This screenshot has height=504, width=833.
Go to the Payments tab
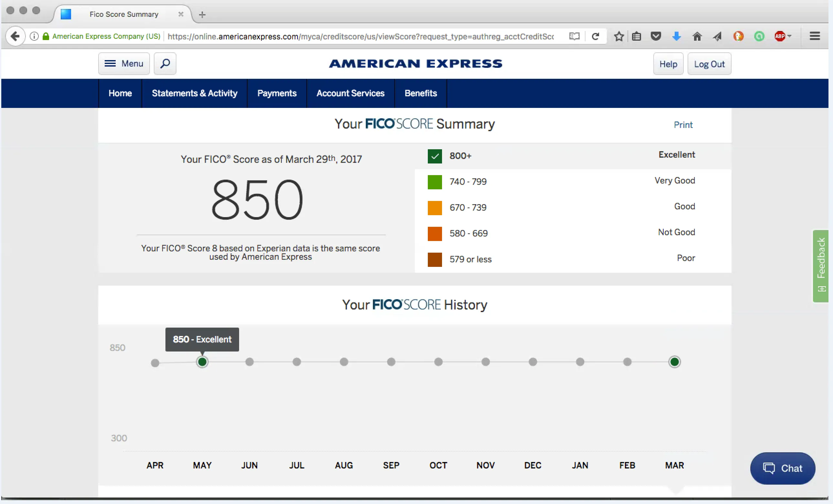point(277,93)
